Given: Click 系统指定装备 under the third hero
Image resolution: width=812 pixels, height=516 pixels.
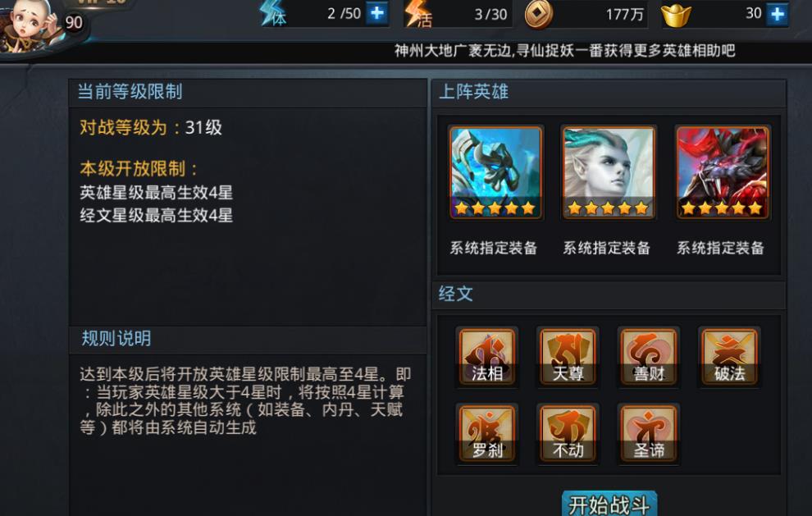Looking at the screenshot, I should click(720, 249).
